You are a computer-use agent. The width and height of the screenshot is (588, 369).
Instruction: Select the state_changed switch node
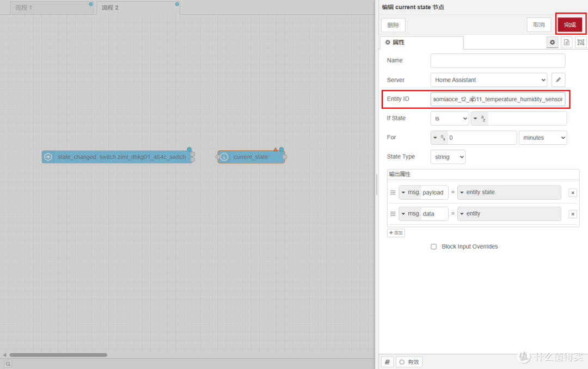[x=118, y=157]
